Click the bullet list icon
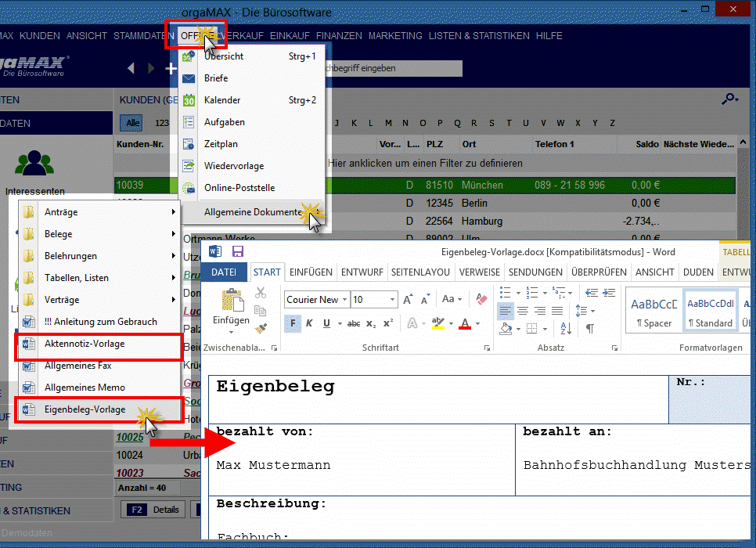The width and height of the screenshot is (756, 548). pos(506,293)
